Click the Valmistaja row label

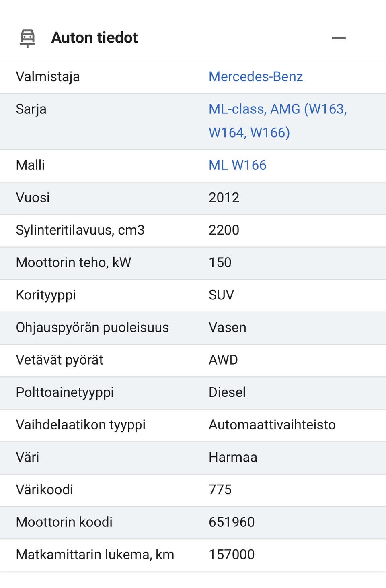(48, 76)
